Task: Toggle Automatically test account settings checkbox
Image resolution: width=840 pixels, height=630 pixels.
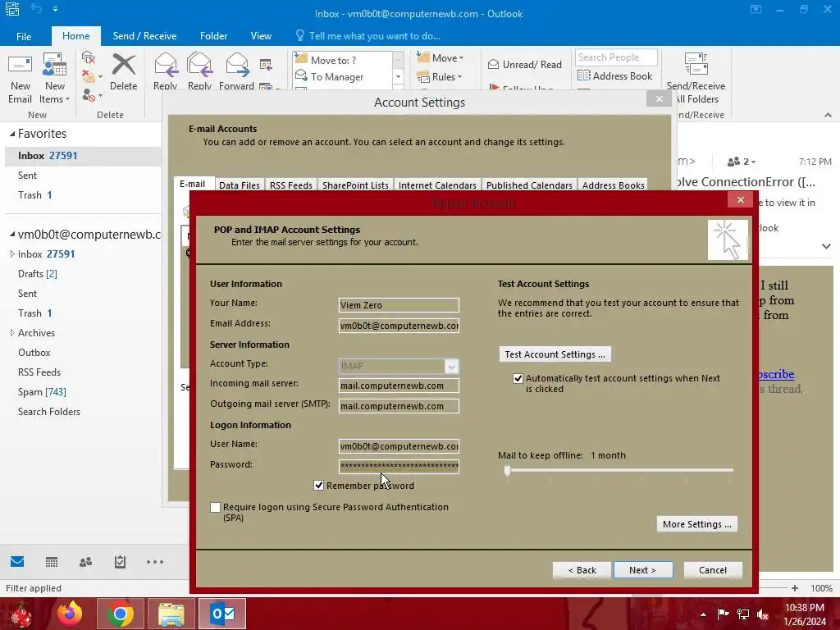Action: (518, 378)
